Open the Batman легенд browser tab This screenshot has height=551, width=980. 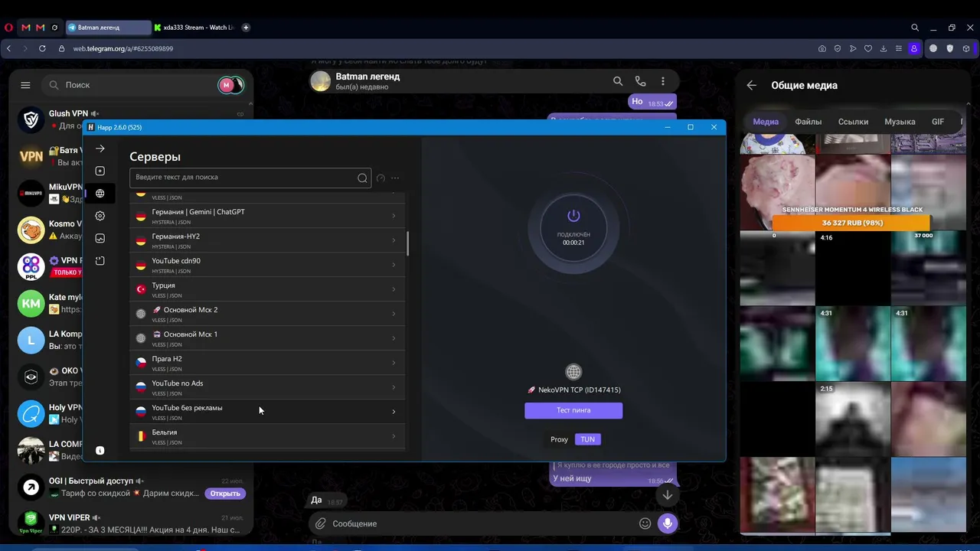[x=109, y=28]
